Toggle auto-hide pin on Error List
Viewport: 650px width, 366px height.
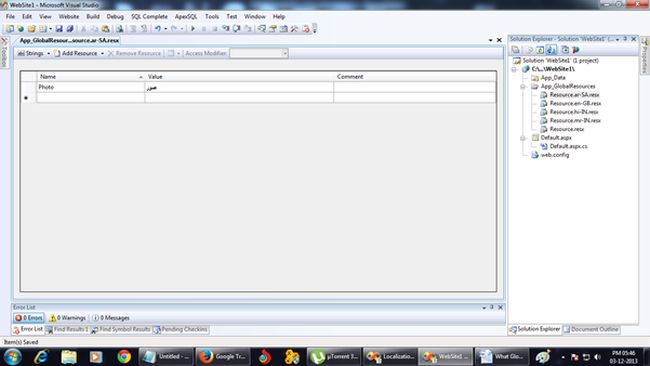tap(492, 308)
